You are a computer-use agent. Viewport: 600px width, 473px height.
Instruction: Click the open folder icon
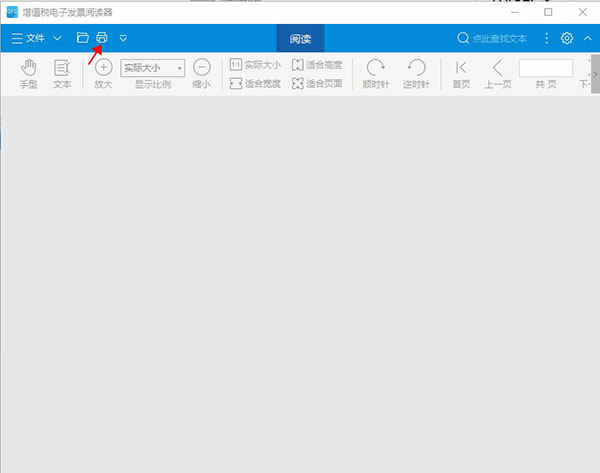83,38
